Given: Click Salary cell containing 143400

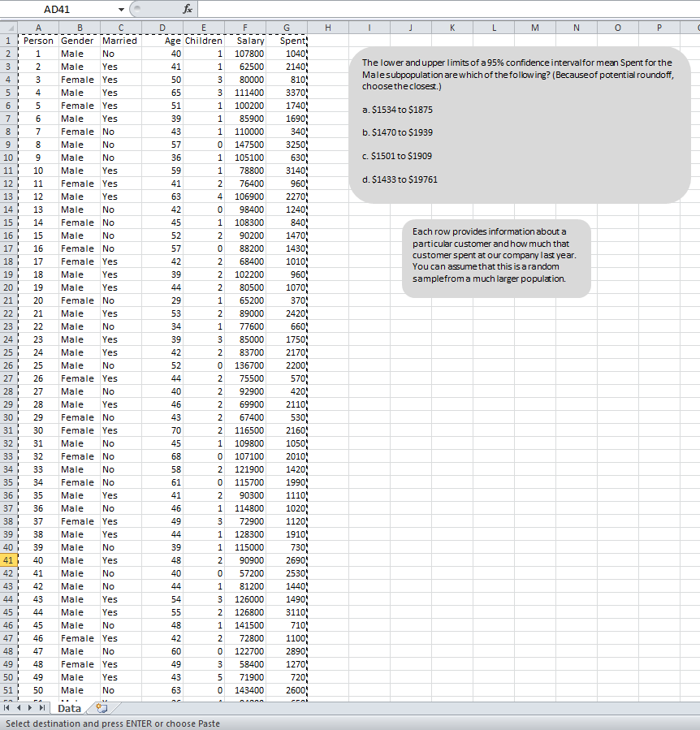Looking at the screenshot, I should tap(245, 690).
